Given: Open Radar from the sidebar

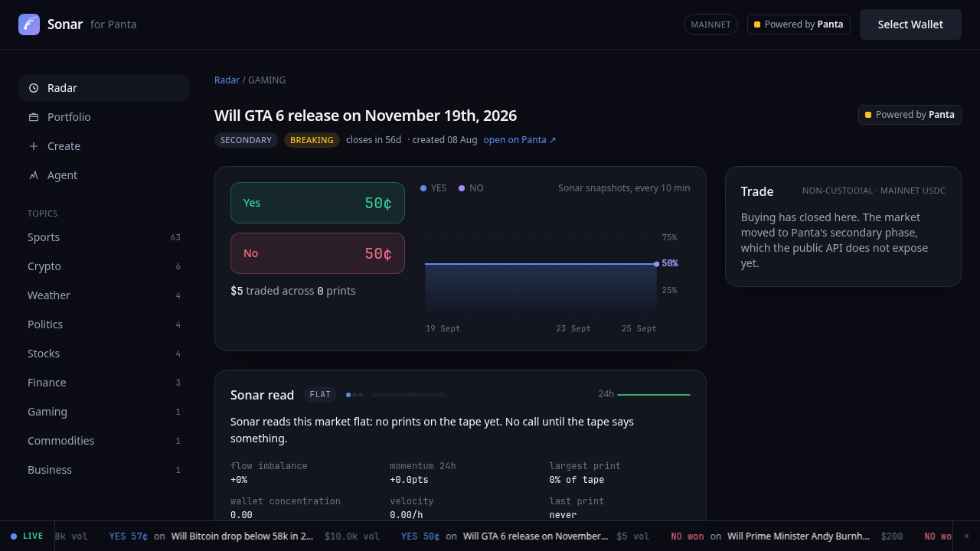Looking at the screenshot, I should pyautogui.click(x=104, y=88).
